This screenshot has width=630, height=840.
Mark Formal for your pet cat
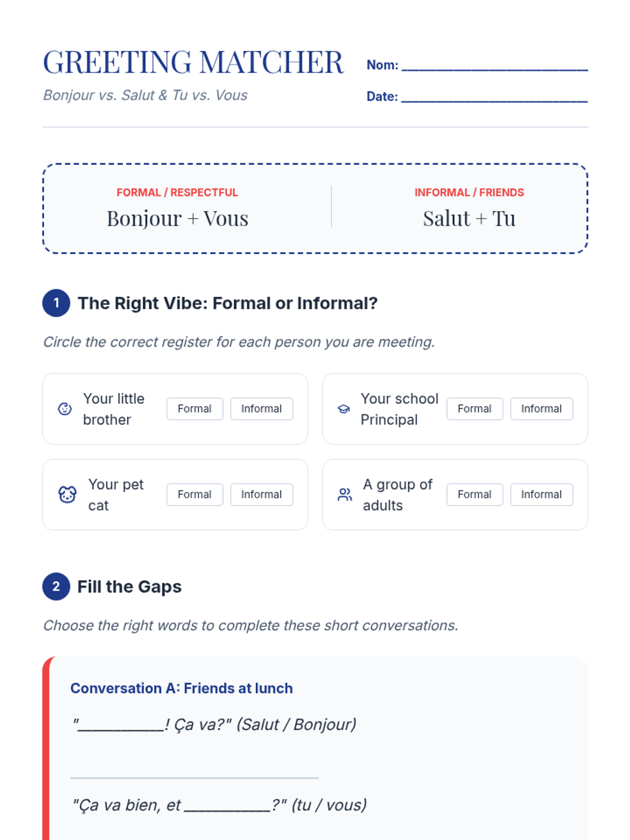pyautogui.click(x=195, y=495)
